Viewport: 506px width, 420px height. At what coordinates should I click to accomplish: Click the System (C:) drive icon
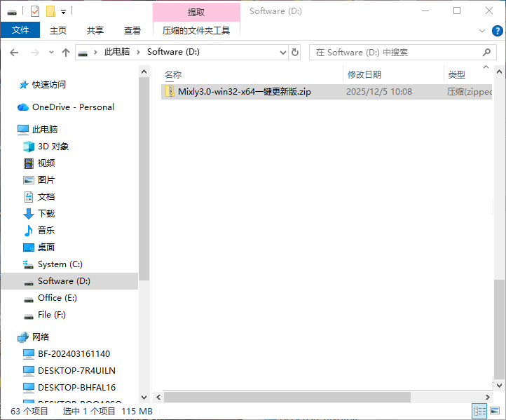29,265
